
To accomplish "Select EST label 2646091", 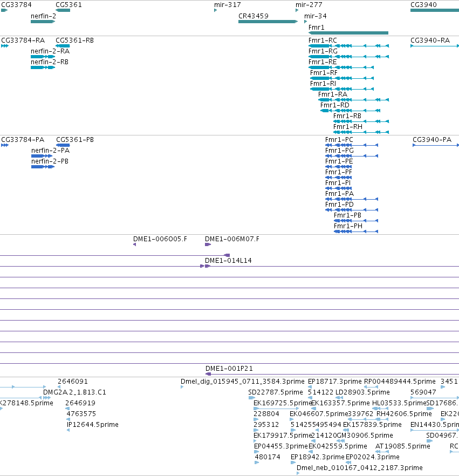I will tap(73, 381).
